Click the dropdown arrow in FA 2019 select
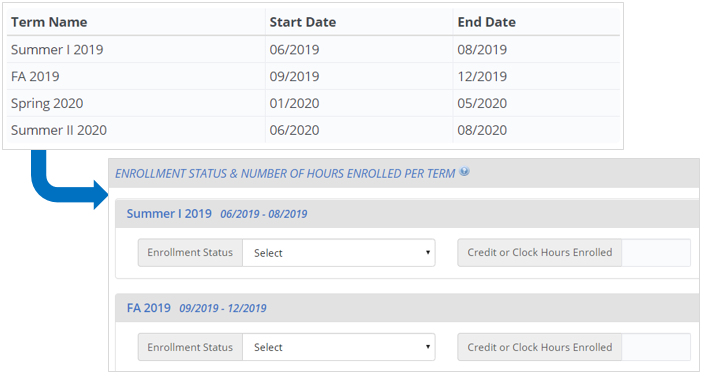The height and width of the screenshot is (374, 702). coord(428,347)
